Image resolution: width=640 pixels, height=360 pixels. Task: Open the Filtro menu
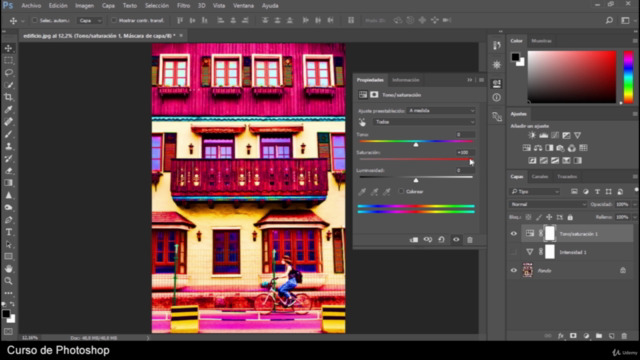click(x=183, y=6)
